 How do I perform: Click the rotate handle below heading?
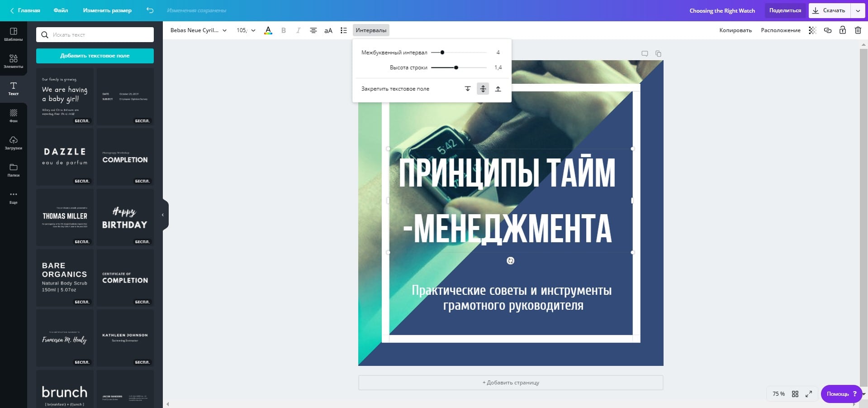coord(510,261)
